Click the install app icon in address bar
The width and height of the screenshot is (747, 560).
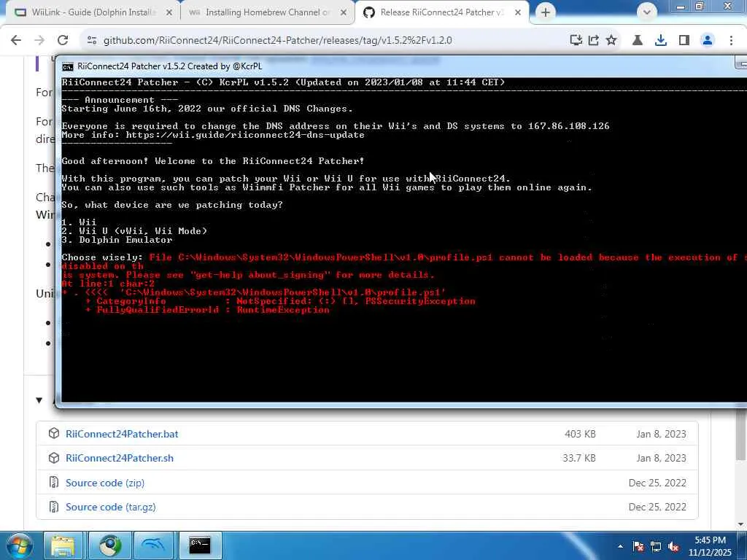576,41
